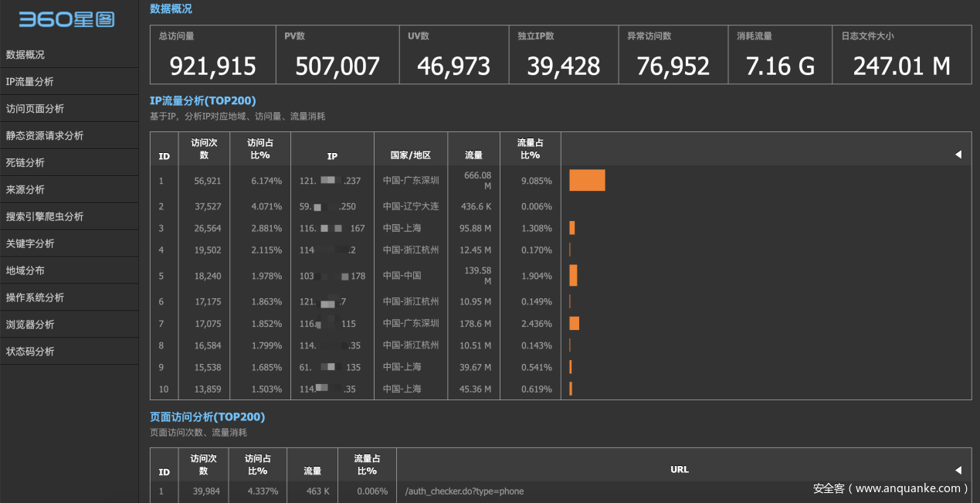Open 操作系统分析 page
This screenshot has height=503, width=980.
tap(35, 298)
